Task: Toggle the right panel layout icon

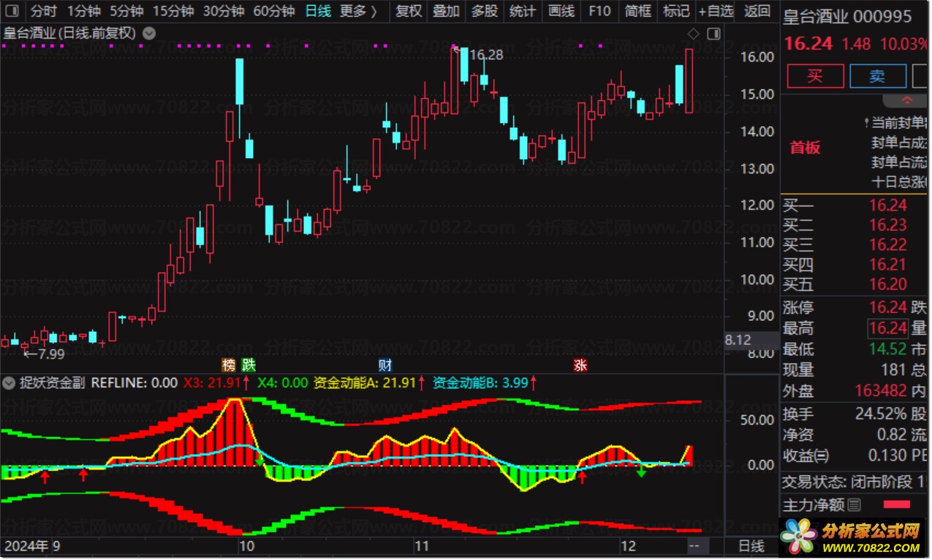Action: tap(713, 33)
